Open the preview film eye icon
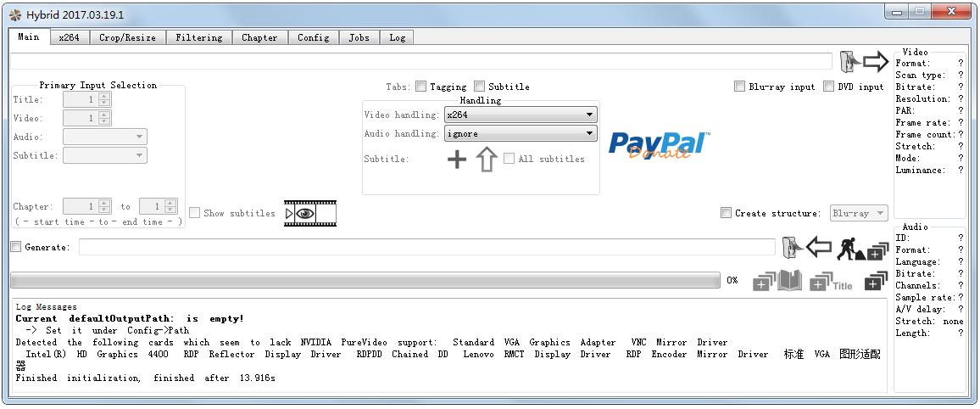This screenshot has width=980, height=409. point(310,213)
